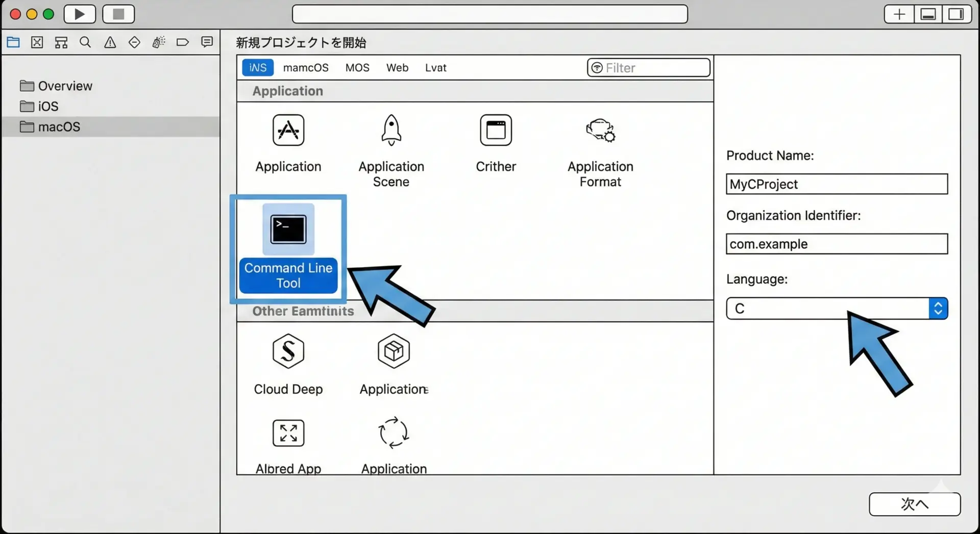Open the project navigator folder icon
980x534 pixels.
(13, 42)
